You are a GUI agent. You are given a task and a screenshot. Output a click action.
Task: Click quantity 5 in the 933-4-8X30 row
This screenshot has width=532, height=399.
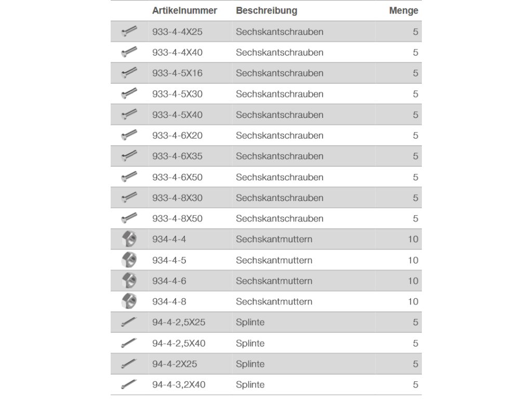(415, 198)
